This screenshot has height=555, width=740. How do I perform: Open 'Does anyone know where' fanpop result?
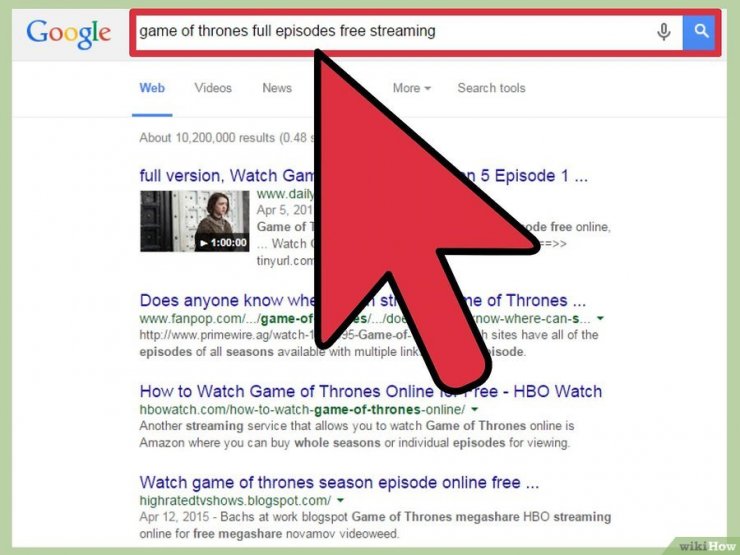pyautogui.click(x=362, y=301)
